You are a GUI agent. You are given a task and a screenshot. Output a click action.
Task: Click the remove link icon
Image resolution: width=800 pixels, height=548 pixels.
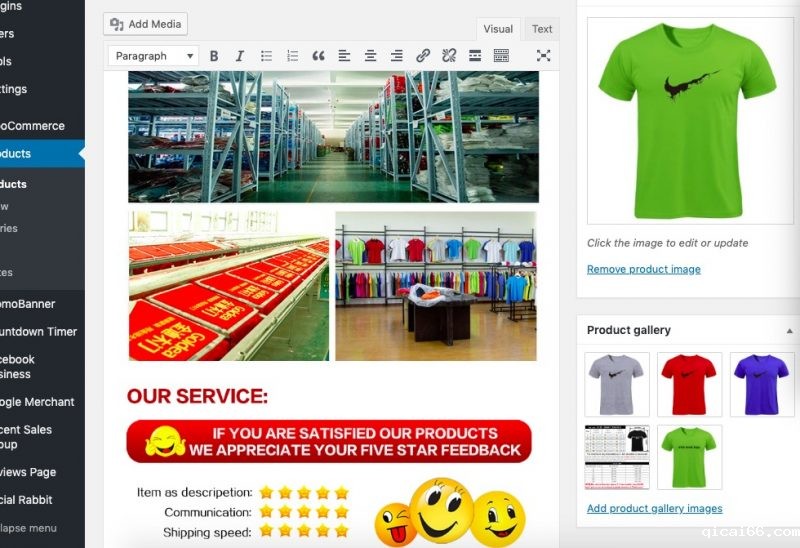point(449,56)
